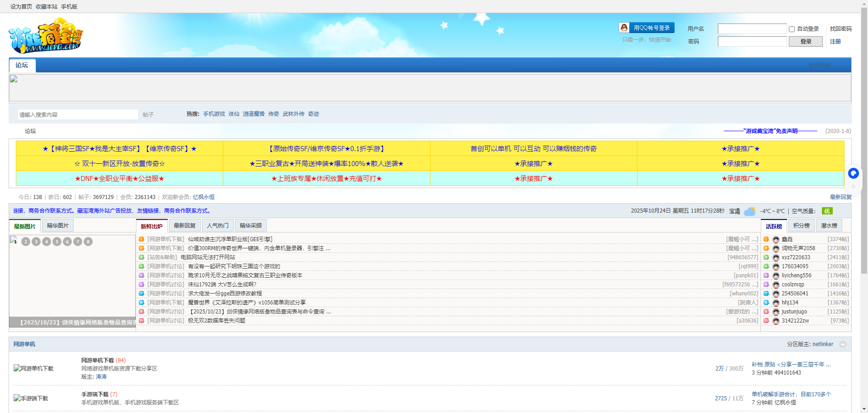Enable the 自动登录 checkbox
Viewport: 868px width, 413px height.
pyautogui.click(x=792, y=29)
